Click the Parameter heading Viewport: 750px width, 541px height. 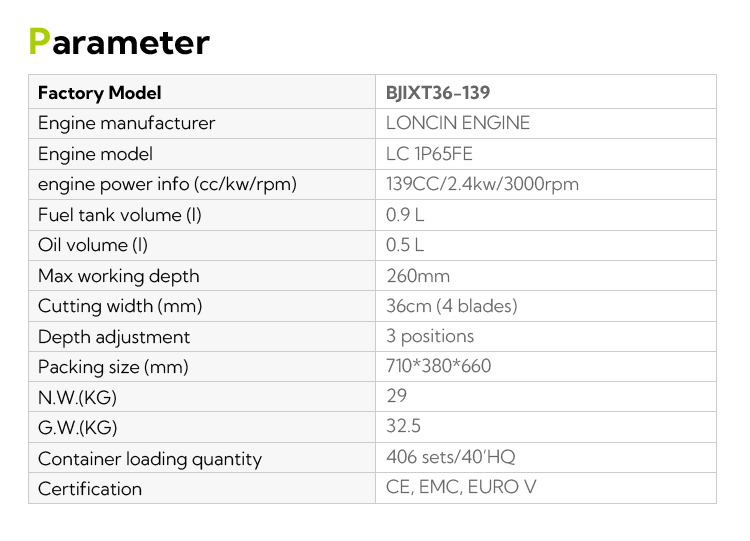click(119, 43)
